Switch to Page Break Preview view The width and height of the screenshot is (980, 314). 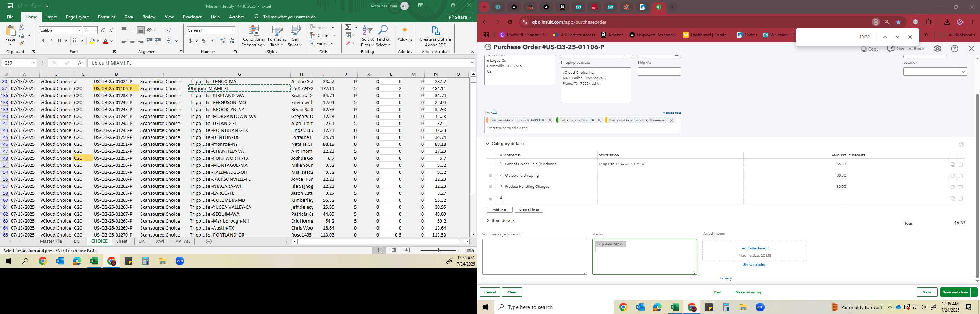click(407, 250)
